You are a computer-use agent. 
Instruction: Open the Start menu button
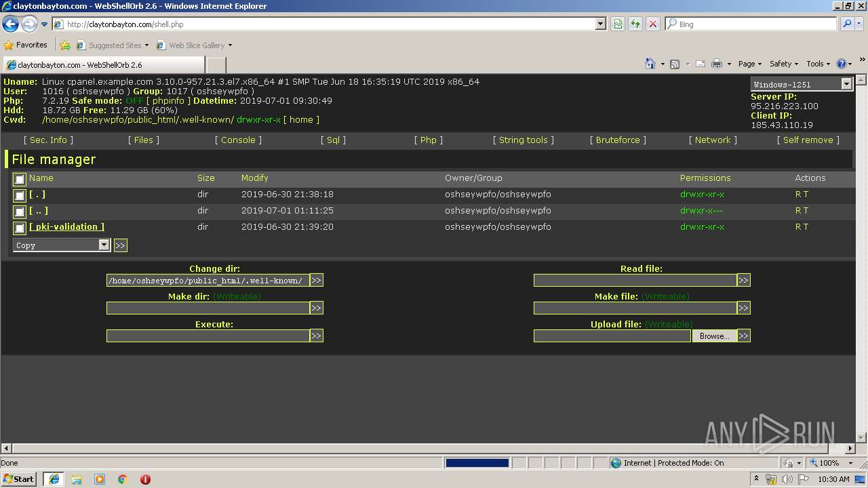click(x=19, y=479)
